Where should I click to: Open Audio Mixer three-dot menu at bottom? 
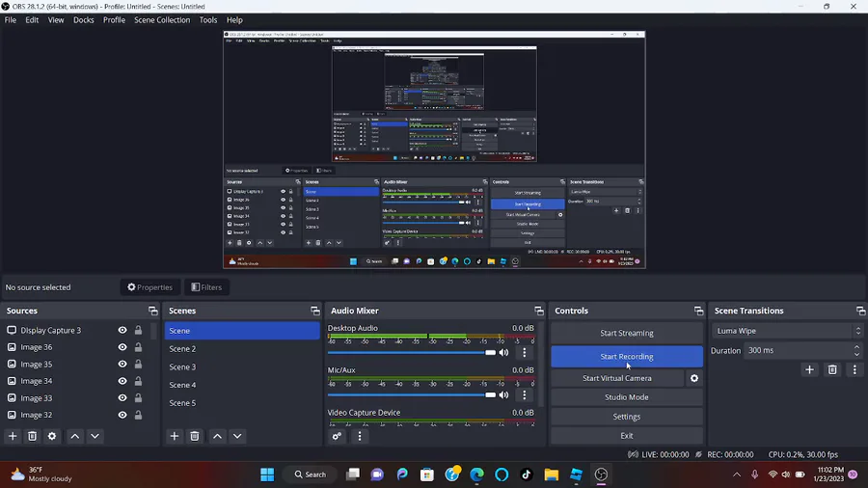point(360,436)
